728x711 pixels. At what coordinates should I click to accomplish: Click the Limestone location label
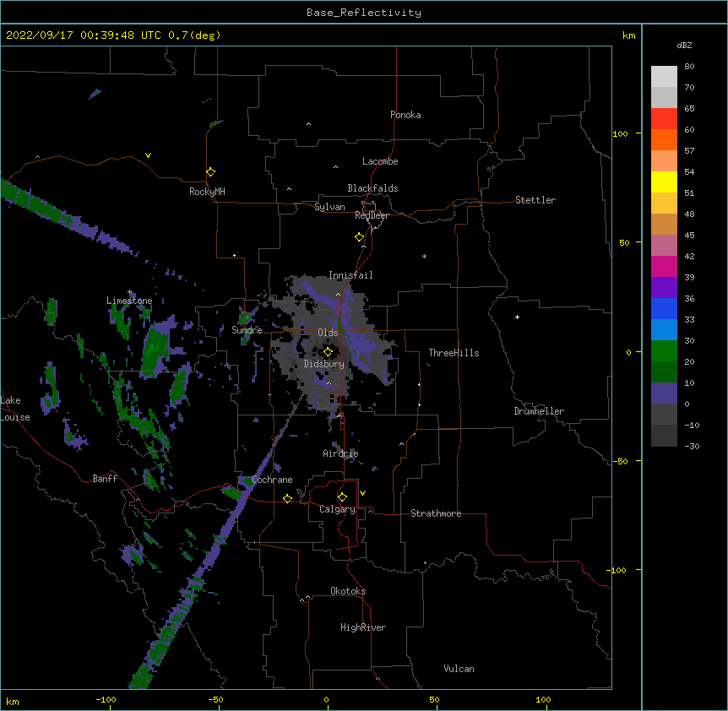129,301
